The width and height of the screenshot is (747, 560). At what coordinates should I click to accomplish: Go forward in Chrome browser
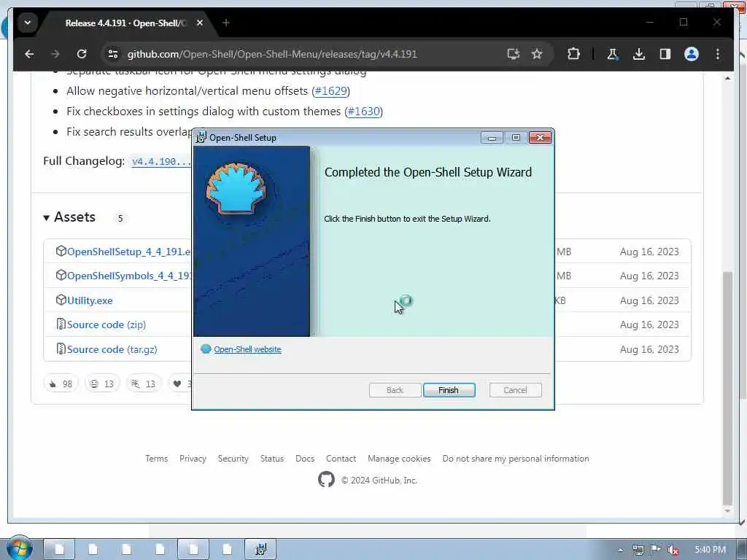(x=55, y=54)
